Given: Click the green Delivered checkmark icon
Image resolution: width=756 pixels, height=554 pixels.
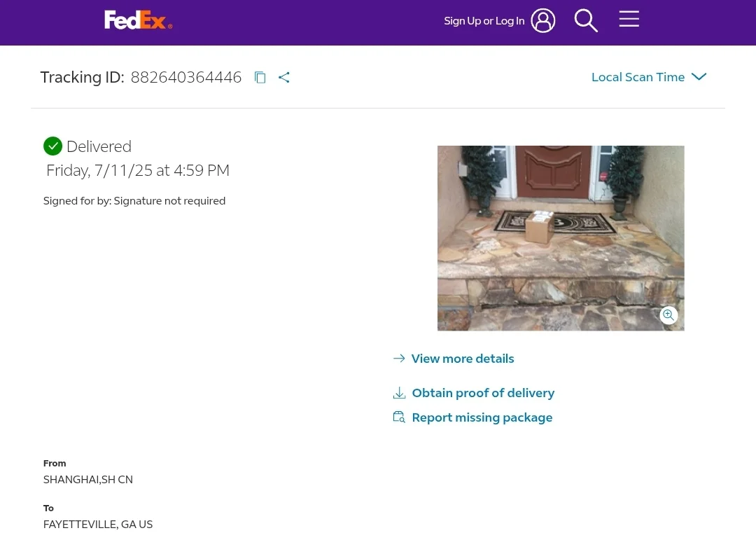Looking at the screenshot, I should pyautogui.click(x=52, y=146).
